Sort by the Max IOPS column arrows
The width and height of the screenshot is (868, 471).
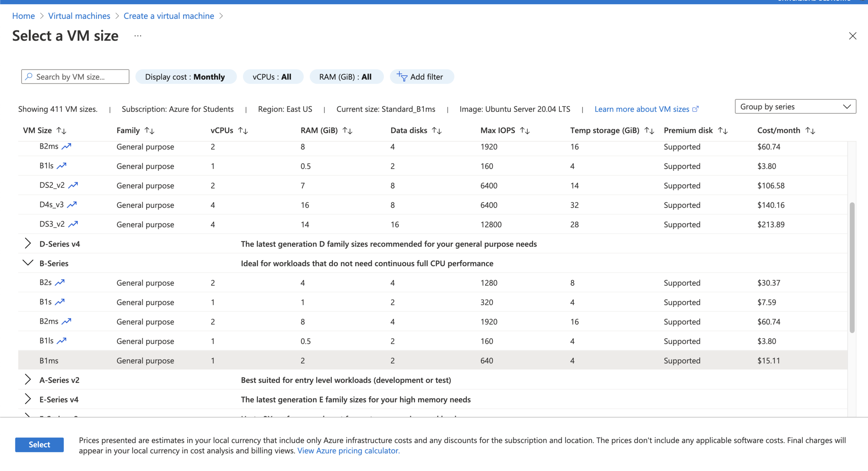tap(525, 130)
